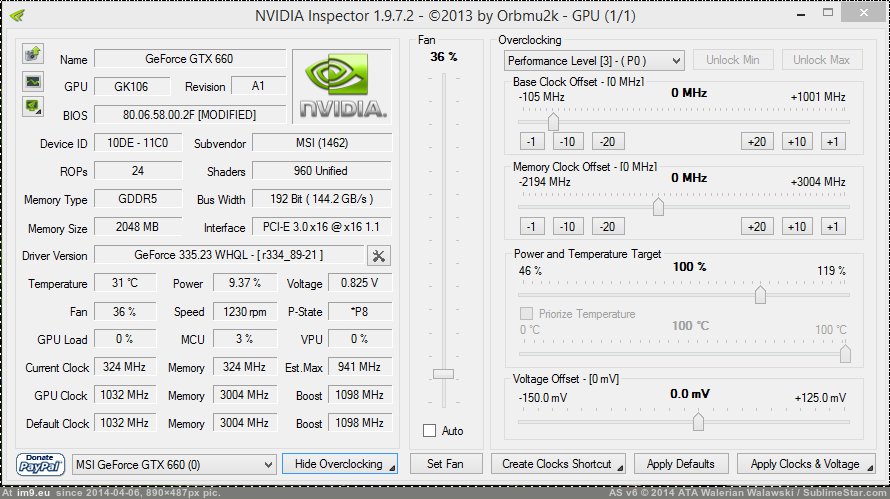This screenshot has width=890, height=499.
Task: Click +20 under Base Clock Offset
Action: coord(756,141)
